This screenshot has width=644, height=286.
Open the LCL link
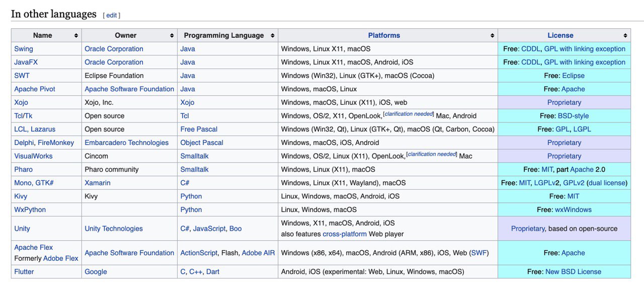pyautogui.click(x=21, y=129)
